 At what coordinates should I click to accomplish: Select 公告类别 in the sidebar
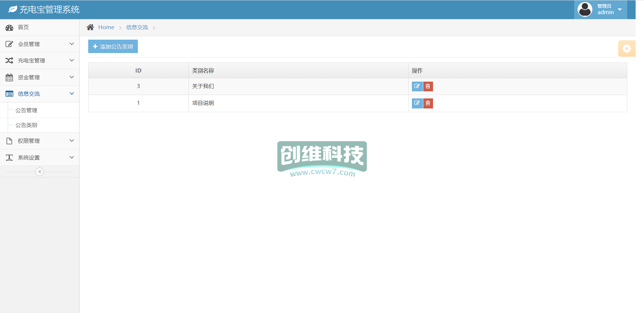tap(26, 125)
